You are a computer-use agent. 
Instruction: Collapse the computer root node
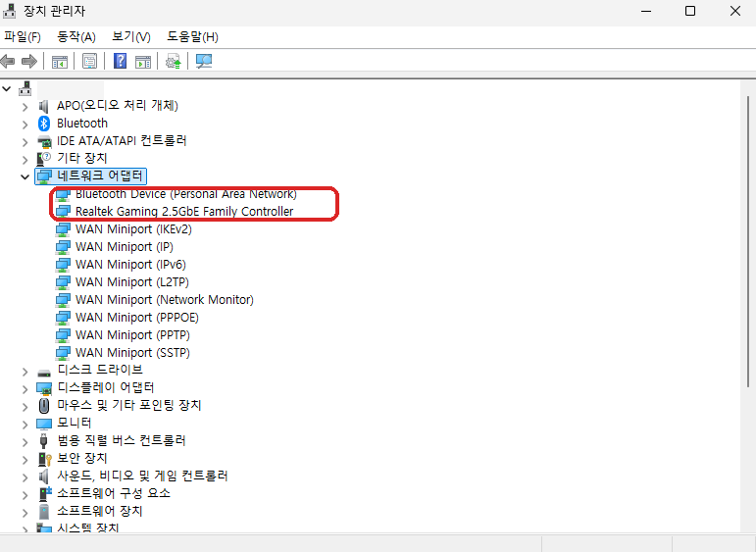[x=7, y=88]
